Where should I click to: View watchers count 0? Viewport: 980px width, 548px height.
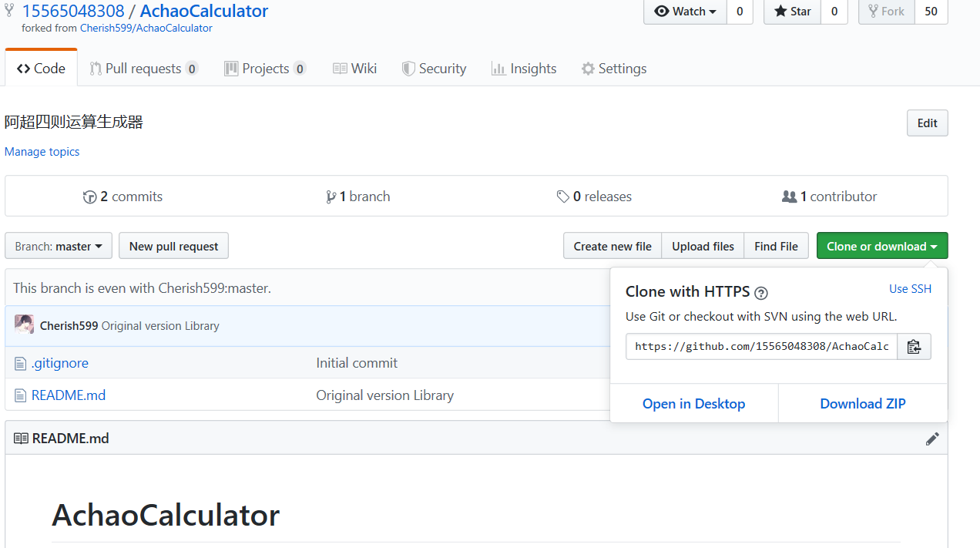click(x=740, y=11)
